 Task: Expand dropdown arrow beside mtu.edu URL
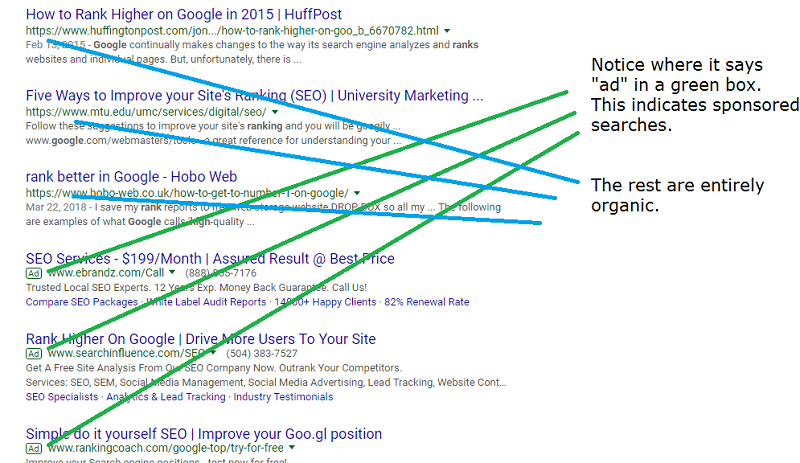point(275,112)
